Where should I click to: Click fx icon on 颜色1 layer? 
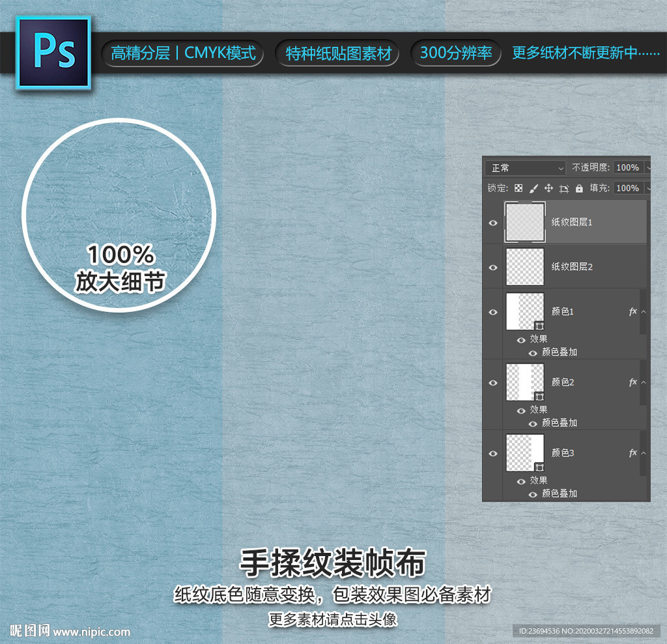click(x=632, y=312)
